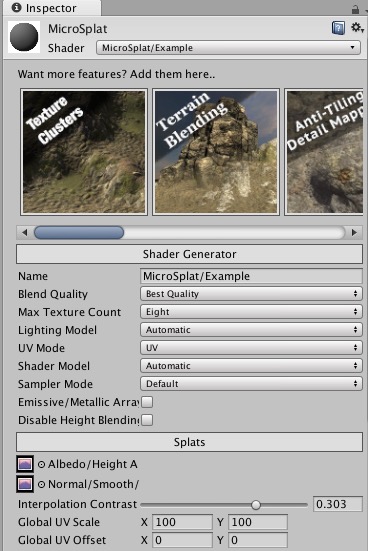Open the Anti-Tiling Detail Mapping thumbnail
Image resolution: width=368 pixels, height=551 pixels.
(x=324, y=152)
